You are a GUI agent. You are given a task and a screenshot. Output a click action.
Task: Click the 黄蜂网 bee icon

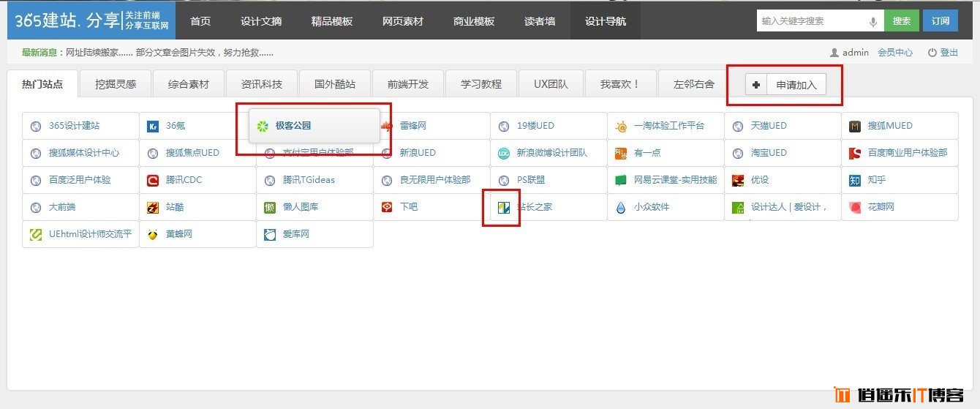[153, 234]
